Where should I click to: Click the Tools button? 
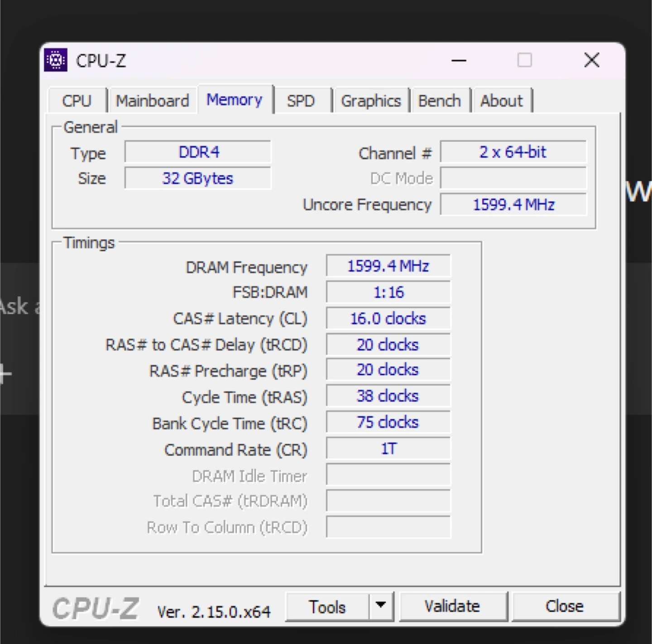point(327,607)
